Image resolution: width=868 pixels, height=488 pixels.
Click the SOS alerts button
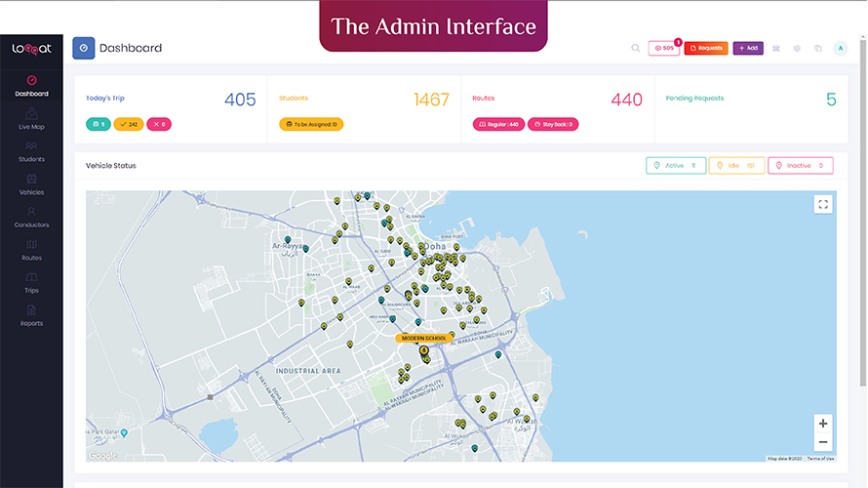664,48
